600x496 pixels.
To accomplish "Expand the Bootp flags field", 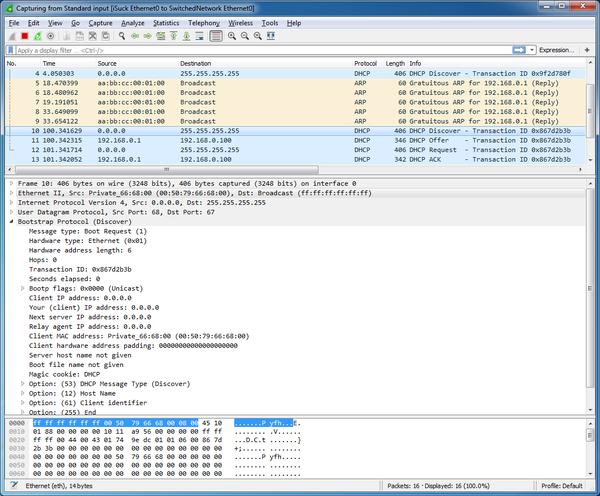I will [x=22, y=287].
